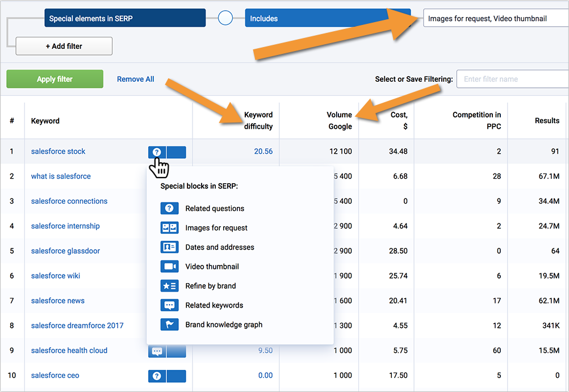569x392 pixels.
Task: Click the Dates and addresses icon in the popup
Action: click(169, 247)
